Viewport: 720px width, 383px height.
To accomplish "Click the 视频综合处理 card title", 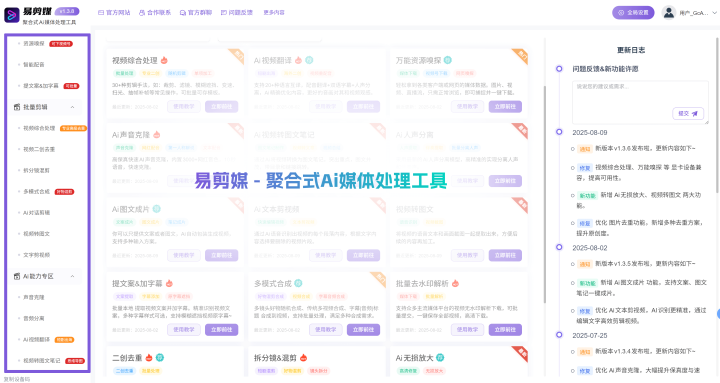I will pos(135,60).
